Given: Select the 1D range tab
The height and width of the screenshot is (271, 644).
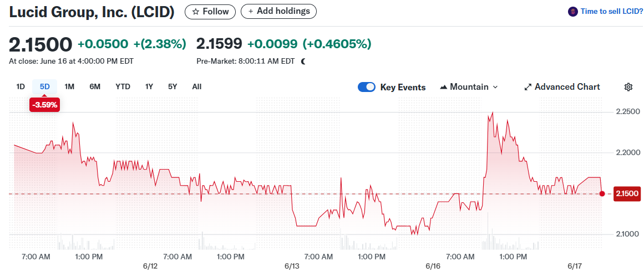Looking at the screenshot, I should (21, 86).
